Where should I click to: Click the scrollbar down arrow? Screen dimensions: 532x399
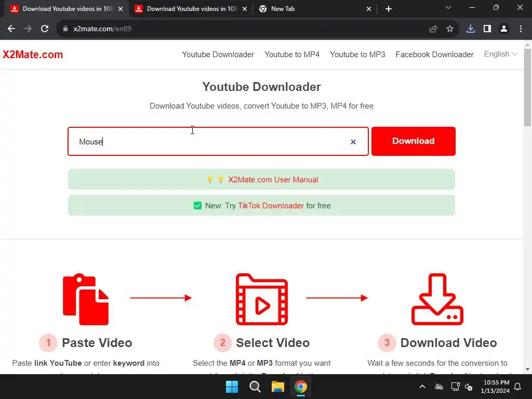[x=528, y=369]
